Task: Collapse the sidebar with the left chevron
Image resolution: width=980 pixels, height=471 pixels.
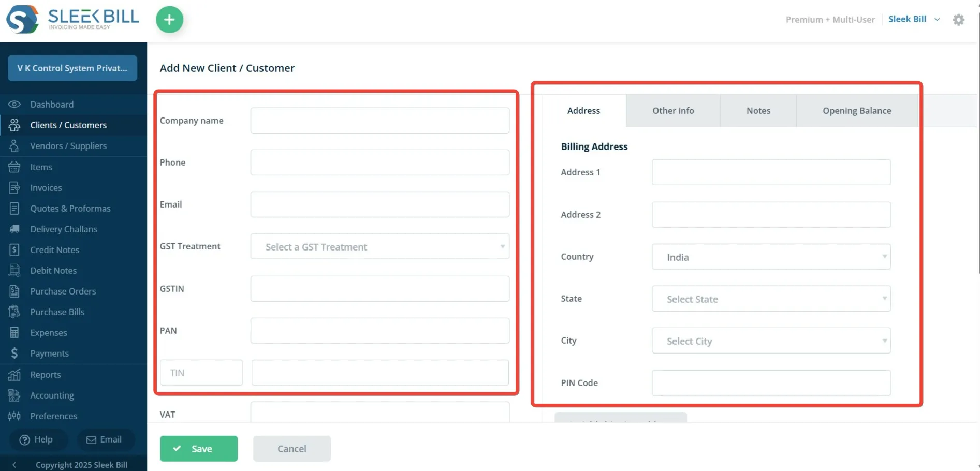Action: (x=14, y=464)
